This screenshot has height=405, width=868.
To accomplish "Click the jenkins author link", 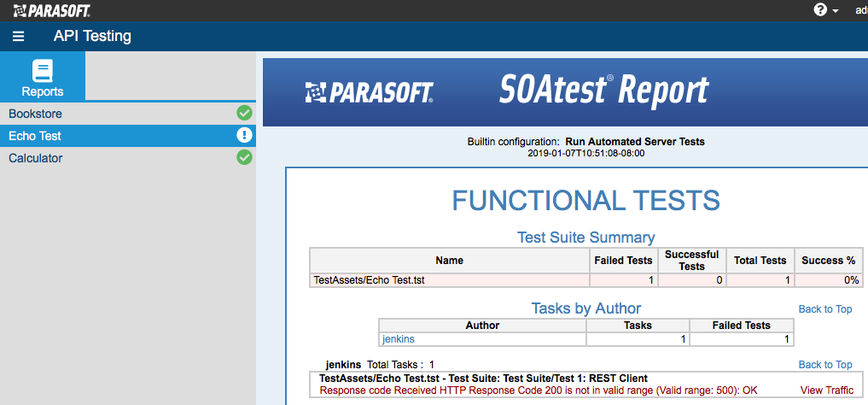I will click(x=398, y=338).
